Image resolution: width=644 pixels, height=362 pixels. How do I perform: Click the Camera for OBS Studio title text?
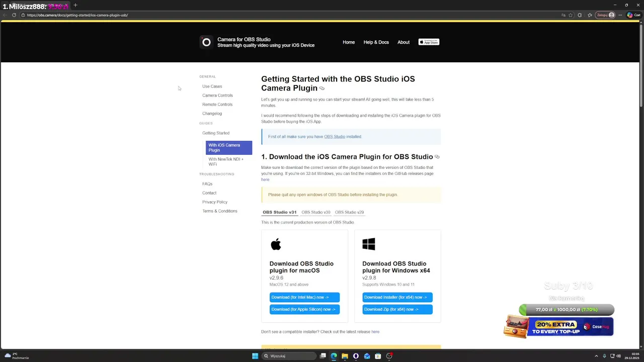click(244, 39)
